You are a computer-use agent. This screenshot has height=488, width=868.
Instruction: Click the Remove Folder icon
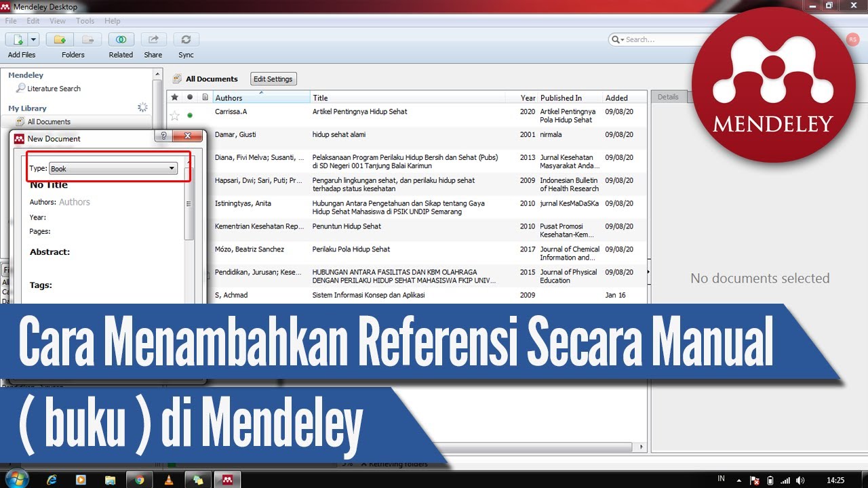(87, 39)
